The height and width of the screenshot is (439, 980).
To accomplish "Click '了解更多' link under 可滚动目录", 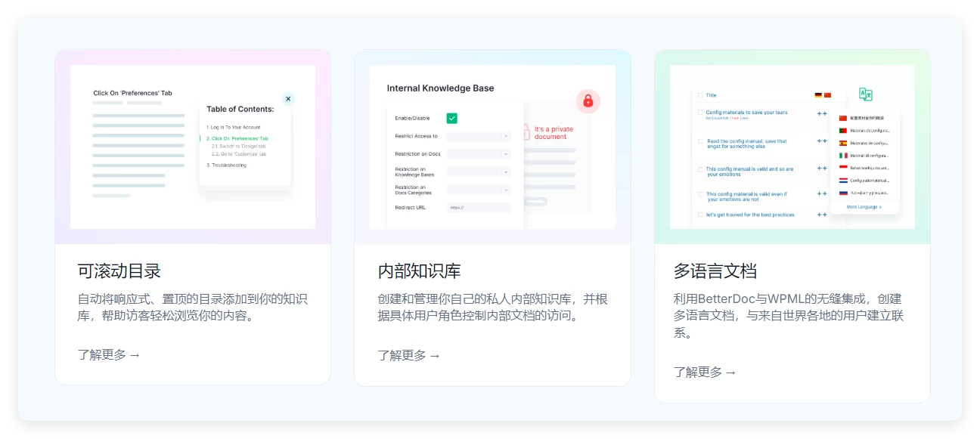I will tap(109, 355).
